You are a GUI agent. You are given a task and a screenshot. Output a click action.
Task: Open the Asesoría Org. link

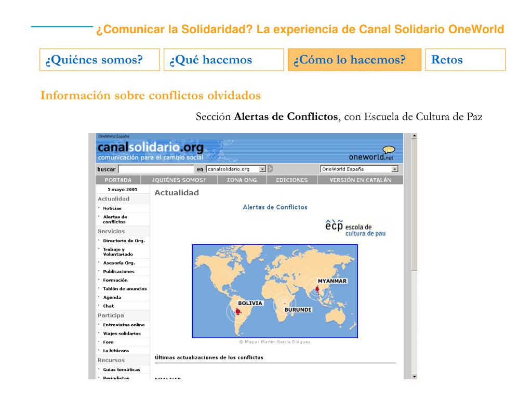119,263
